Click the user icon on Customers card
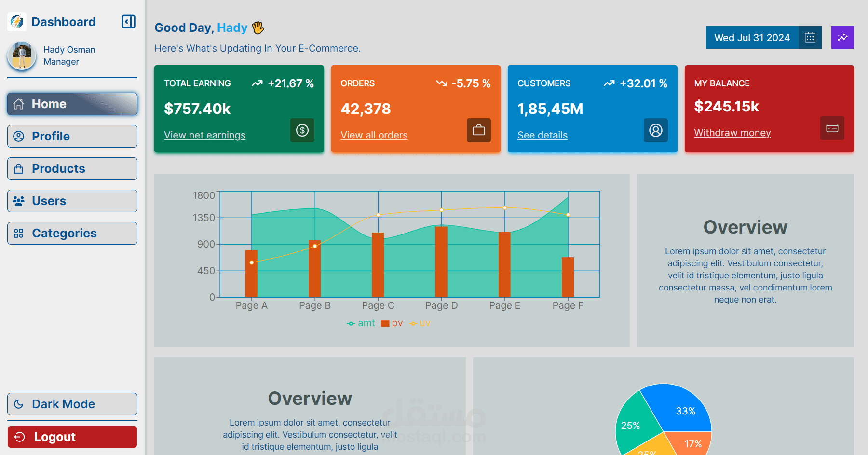This screenshot has width=868, height=455. coord(656,130)
